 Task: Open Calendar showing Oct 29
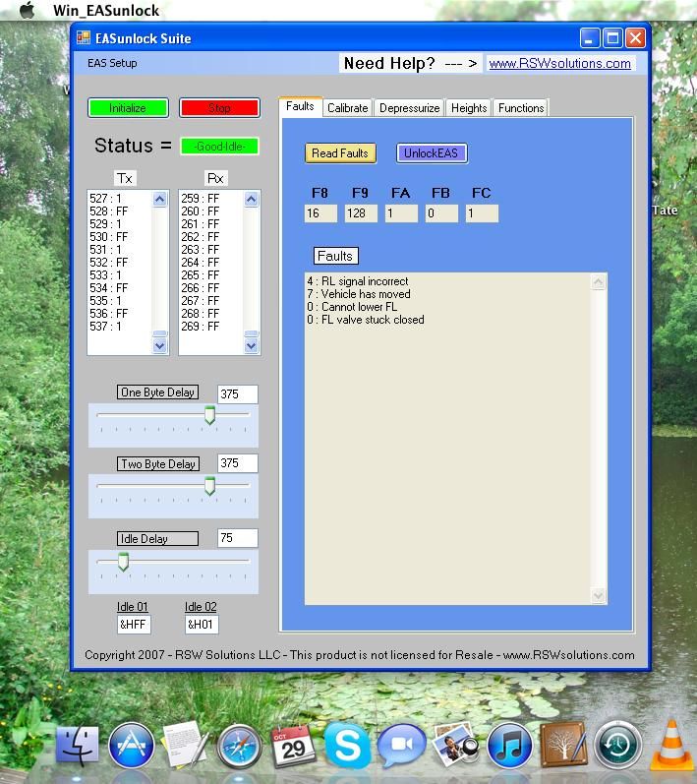click(x=293, y=747)
